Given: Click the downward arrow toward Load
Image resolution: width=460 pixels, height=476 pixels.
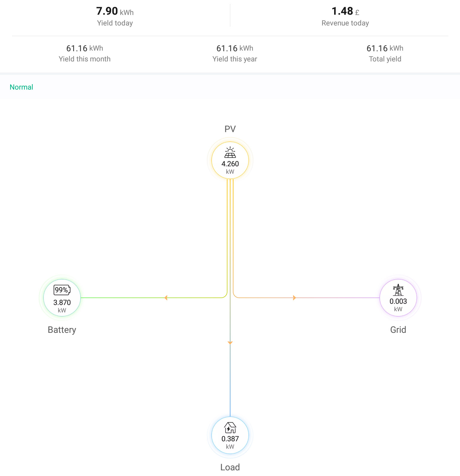Looking at the screenshot, I should (x=230, y=343).
